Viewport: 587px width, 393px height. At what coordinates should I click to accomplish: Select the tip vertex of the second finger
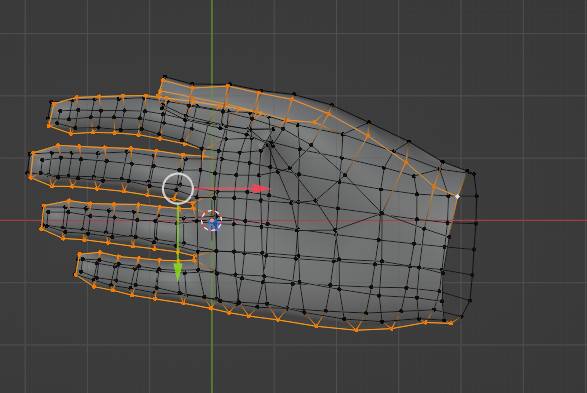27,173
